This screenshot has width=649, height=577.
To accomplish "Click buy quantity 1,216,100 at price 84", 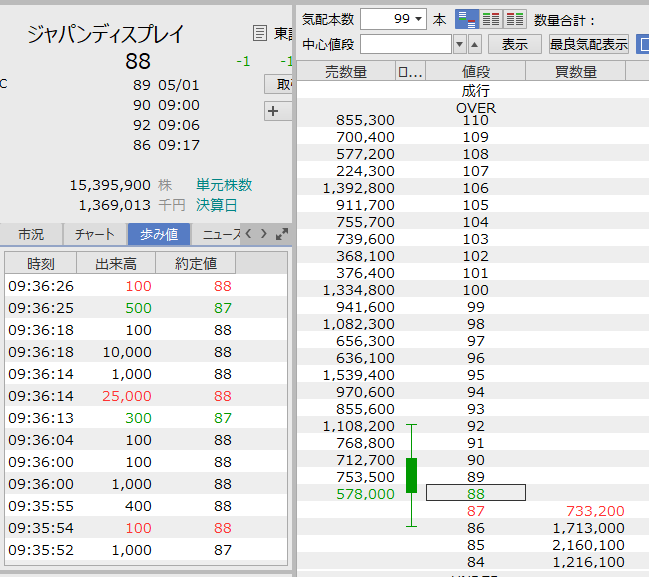I will [589, 562].
